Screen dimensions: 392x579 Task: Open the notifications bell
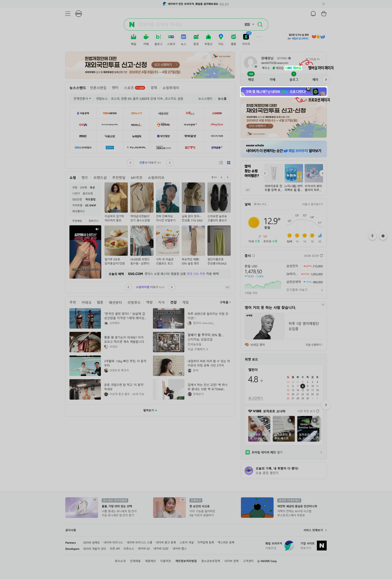coord(313,14)
